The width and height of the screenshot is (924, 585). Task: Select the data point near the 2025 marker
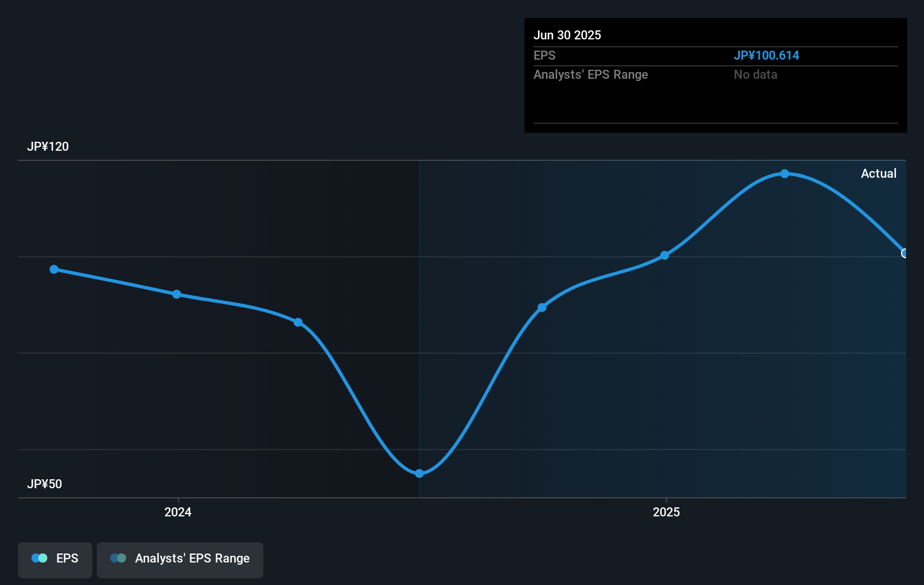665,255
